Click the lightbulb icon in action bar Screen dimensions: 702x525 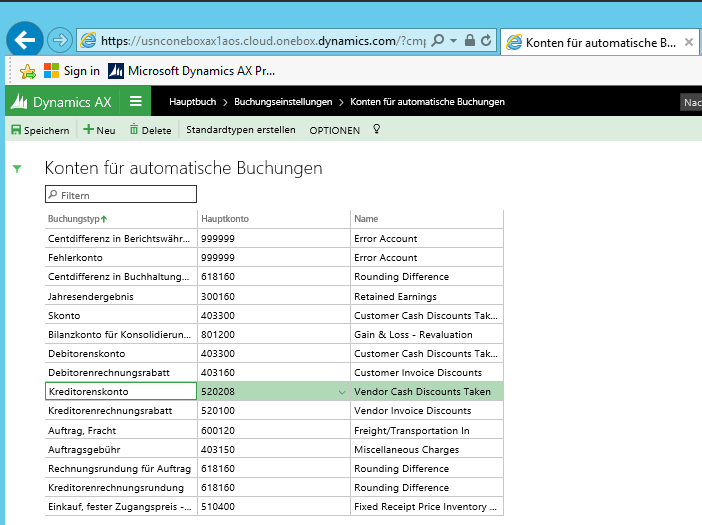point(377,130)
